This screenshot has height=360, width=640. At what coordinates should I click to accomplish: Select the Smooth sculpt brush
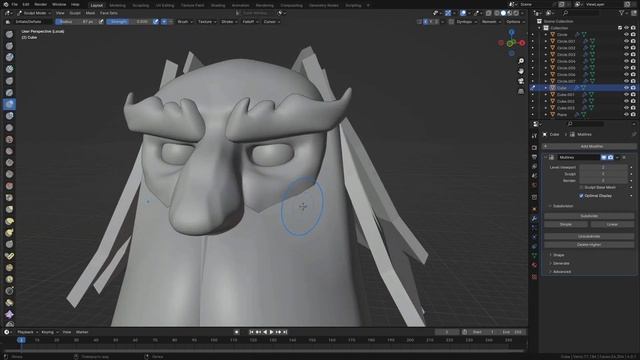[x=9, y=139]
